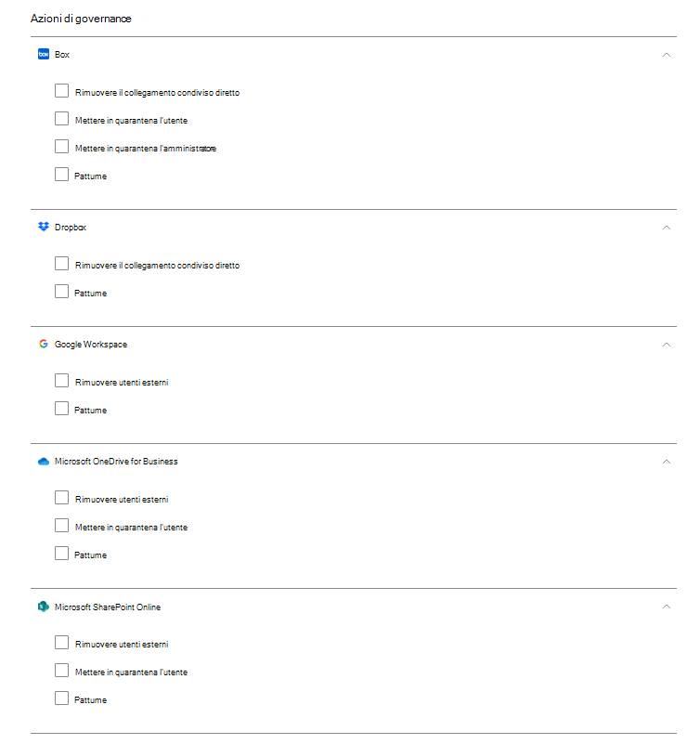Viewport: 700px width, 744px height.
Task: Collapse the OneDrive for Business section
Action: (x=667, y=462)
